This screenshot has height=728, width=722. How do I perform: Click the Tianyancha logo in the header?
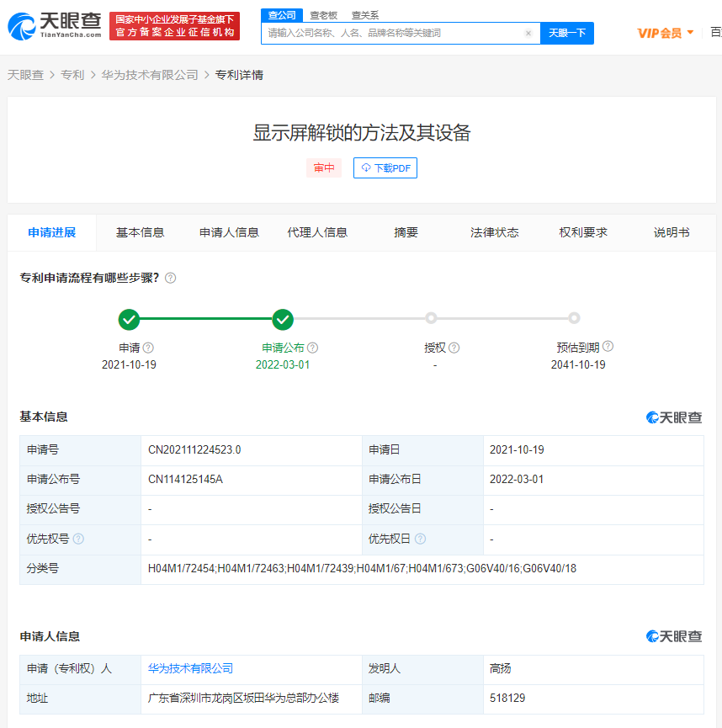coord(55,25)
